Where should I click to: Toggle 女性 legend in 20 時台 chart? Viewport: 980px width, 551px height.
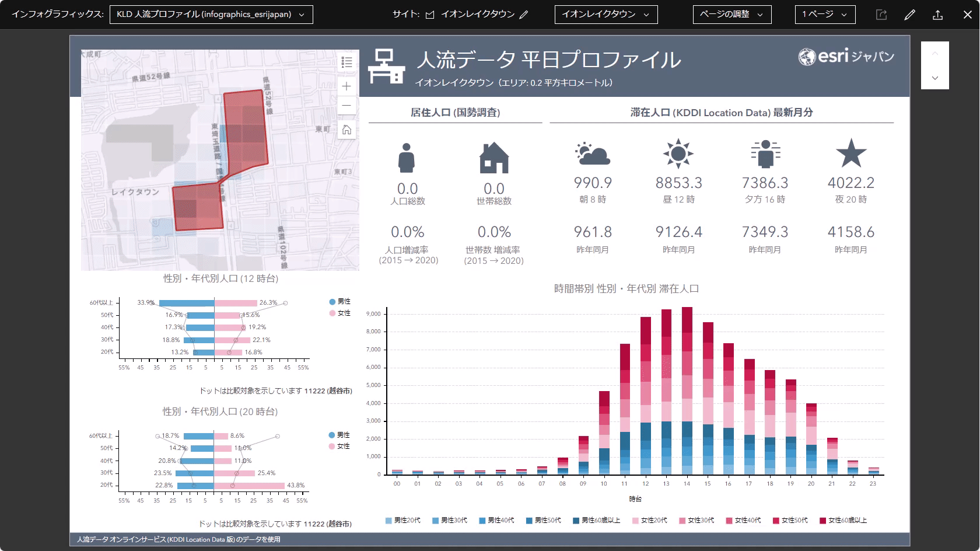339,446
